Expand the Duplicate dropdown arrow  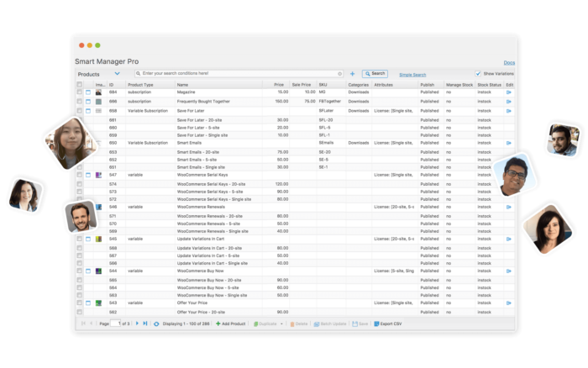point(281,323)
